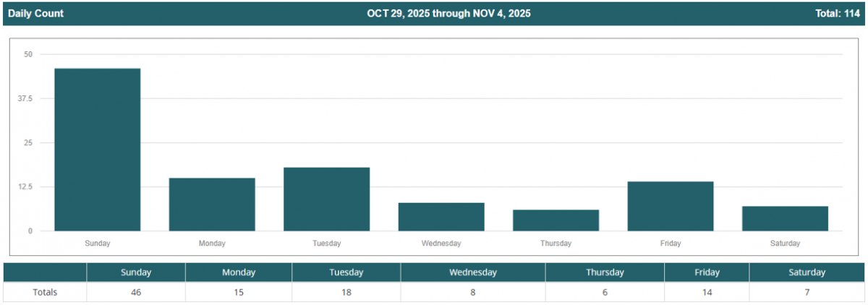The image size is (868, 305).
Task: Click the Tuesday total cell showing 18
Action: [x=346, y=292]
